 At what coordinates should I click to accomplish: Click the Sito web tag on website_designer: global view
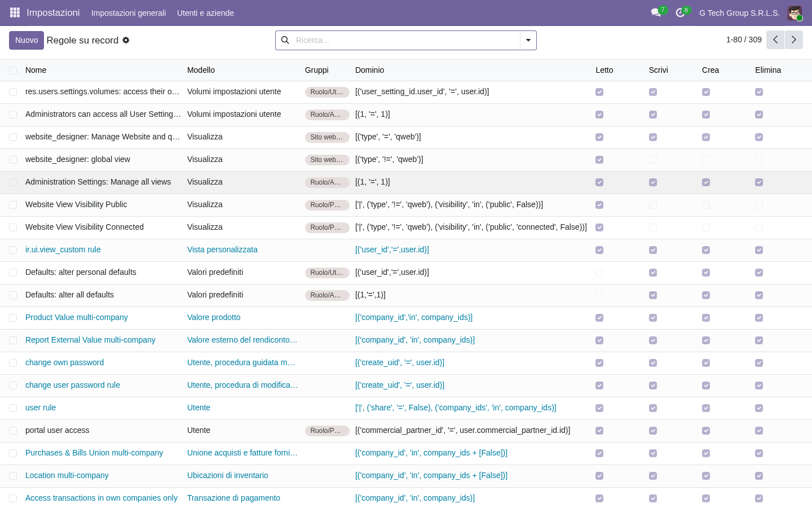click(x=327, y=160)
